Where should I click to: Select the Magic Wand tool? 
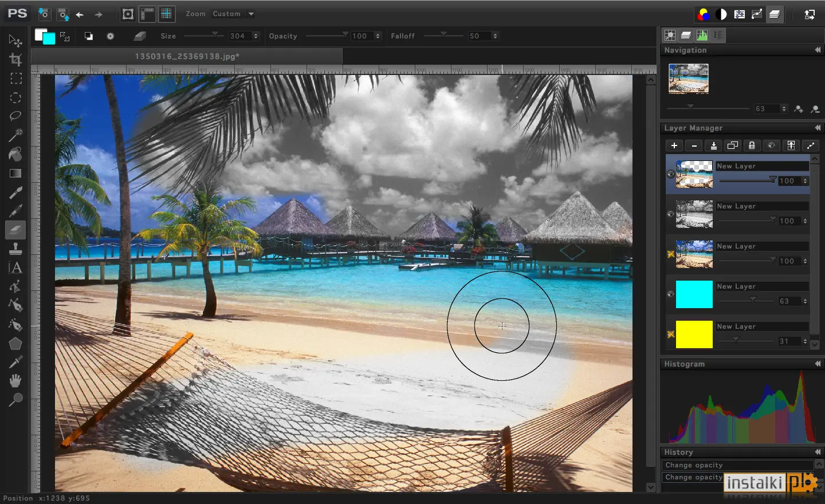pyautogui.click(x=15, y=135)
